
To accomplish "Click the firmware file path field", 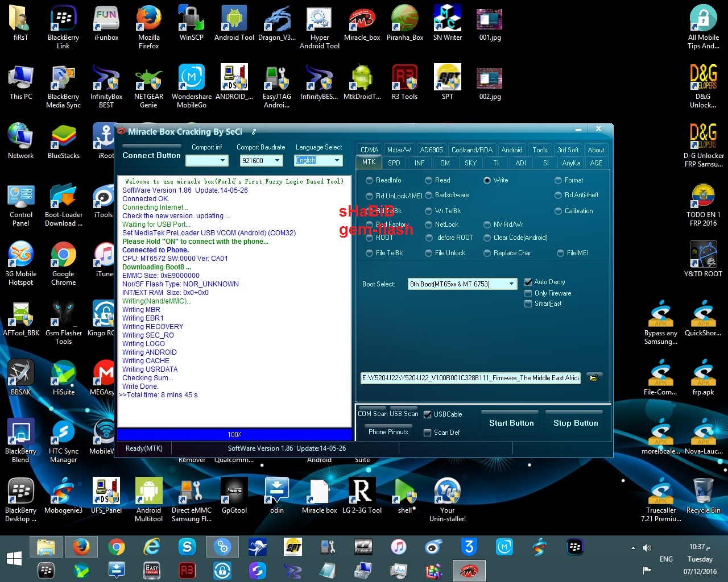I will point(470,378).
